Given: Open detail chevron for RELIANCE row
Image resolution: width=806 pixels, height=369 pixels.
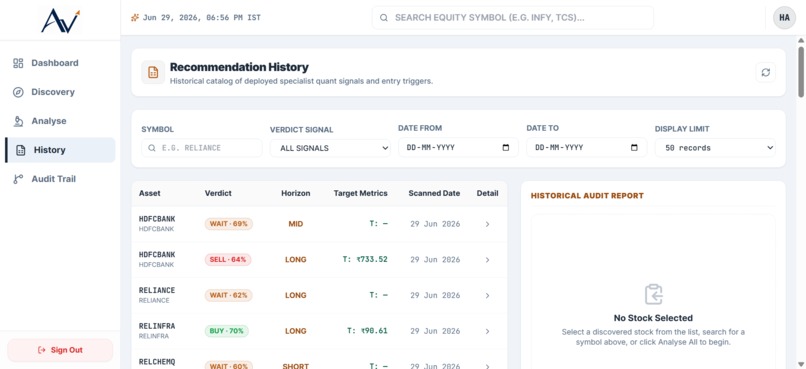Looking at the screenshot, I should (487, 296).
